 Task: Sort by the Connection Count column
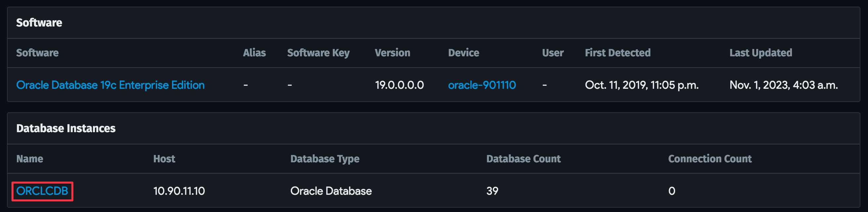click(x=710, y=159)
